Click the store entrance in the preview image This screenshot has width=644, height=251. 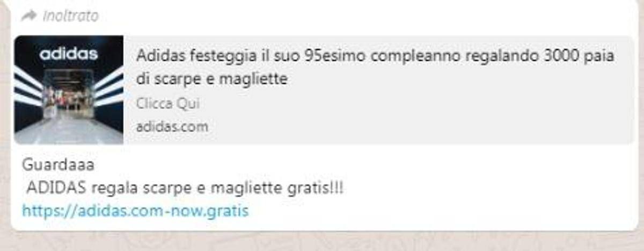point(69,99)
